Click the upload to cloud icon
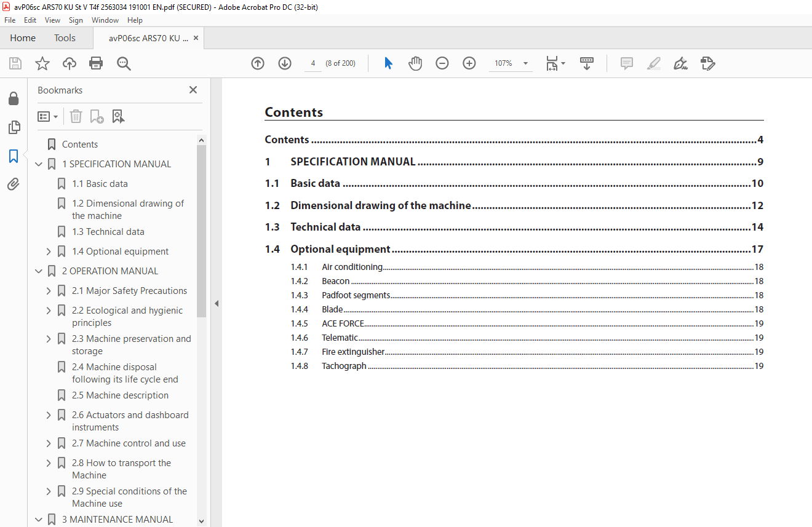This screenshot has width=812, height=527. click(69, 63)
